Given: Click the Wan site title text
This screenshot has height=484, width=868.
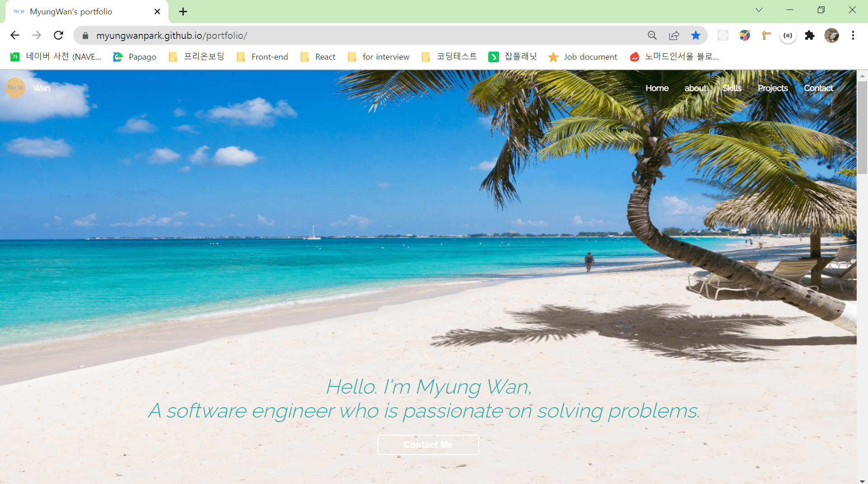Looking at the screenshot, I should [42, 88].
